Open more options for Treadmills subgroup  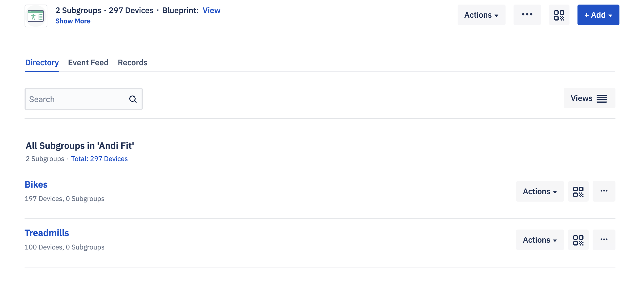[x=604, y=240]
